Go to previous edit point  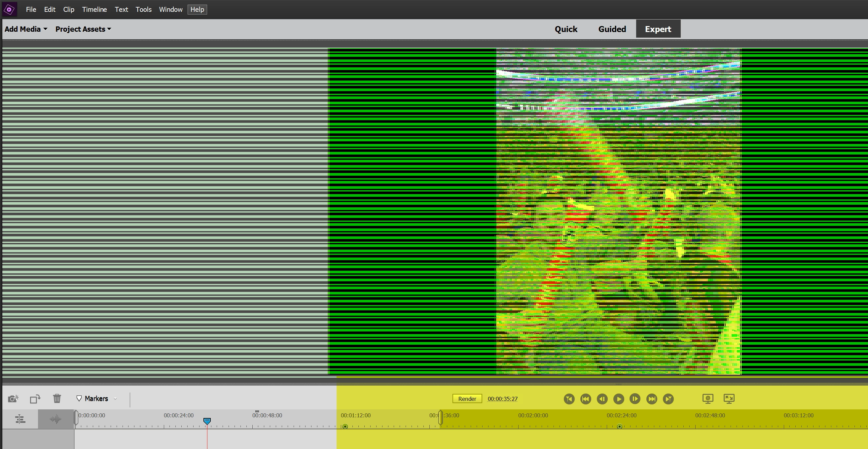pyautogui.click(x=586, y=399)
